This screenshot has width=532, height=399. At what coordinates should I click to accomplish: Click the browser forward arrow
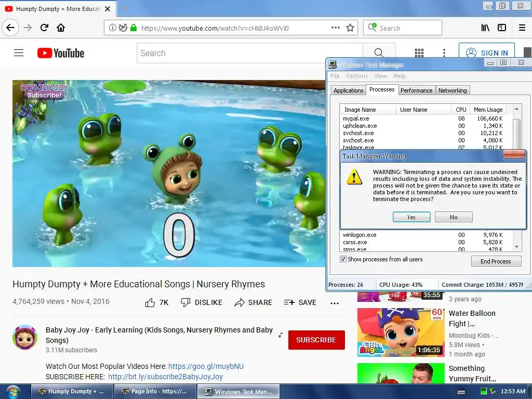pos(28,28)
